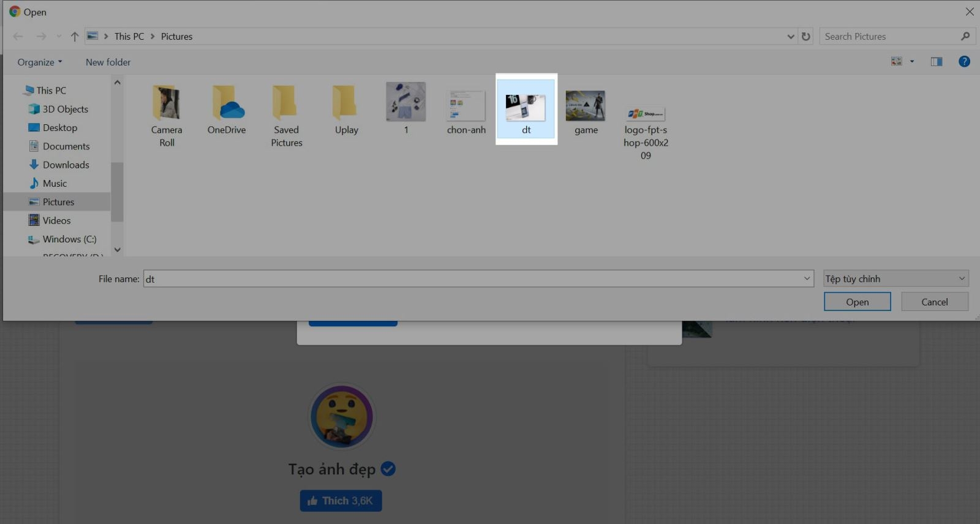The width and height of the screenshot is (980, 524).
Task: Select the chon-anh image file
Action: 466,111
